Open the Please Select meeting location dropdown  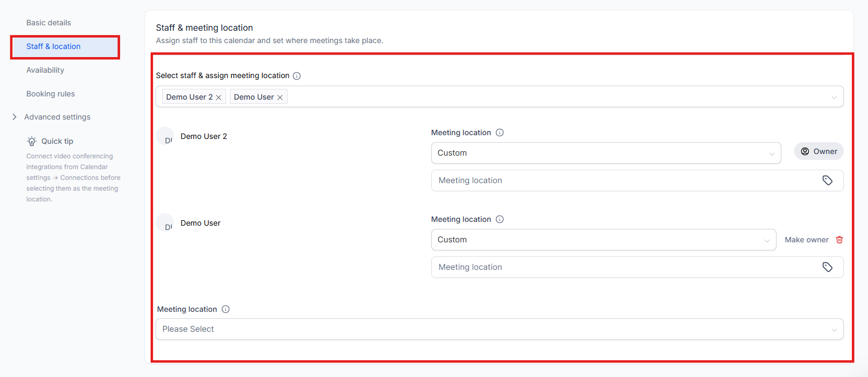coord(499,329)
